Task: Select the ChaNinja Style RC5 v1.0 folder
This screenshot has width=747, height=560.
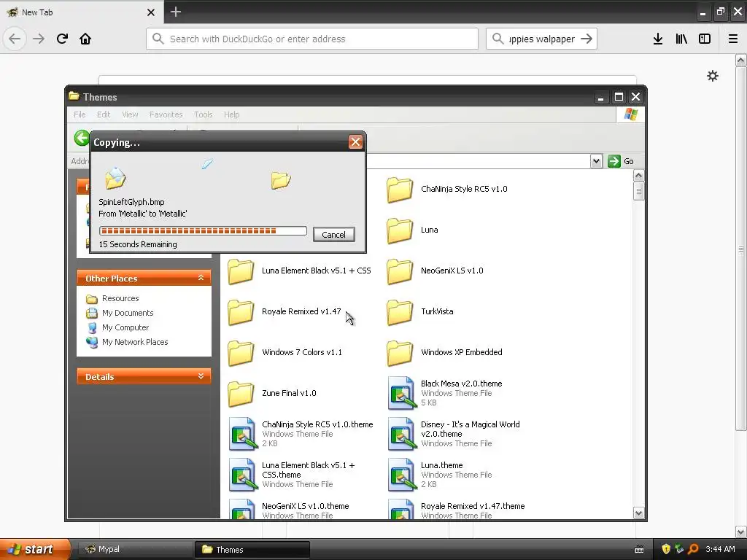Action: tap(447, 189)
